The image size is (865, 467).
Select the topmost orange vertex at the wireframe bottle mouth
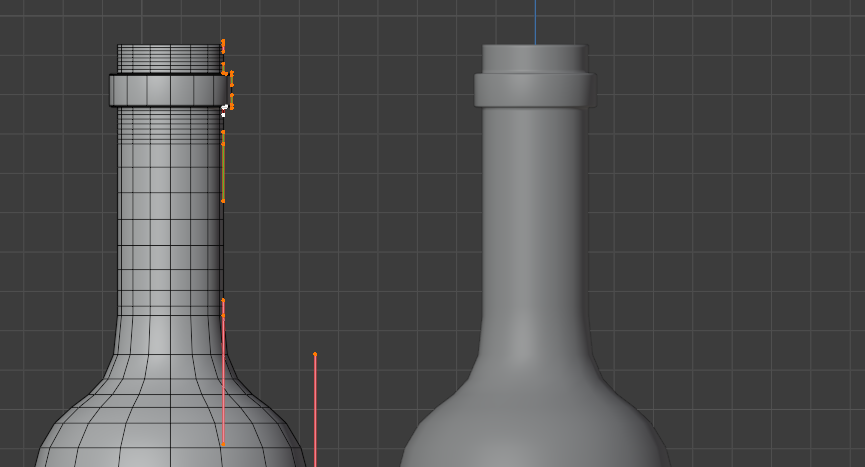[223, 41]
